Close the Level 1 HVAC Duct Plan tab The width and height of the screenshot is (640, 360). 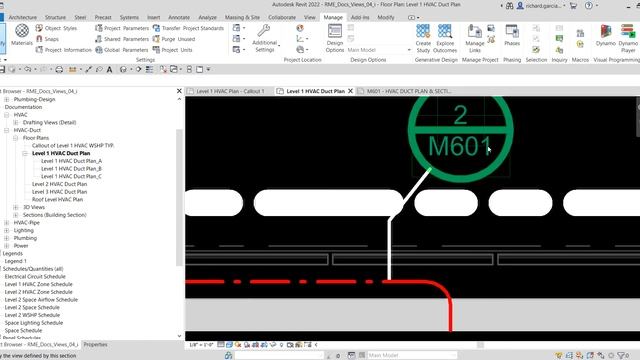tap(350, 91)
